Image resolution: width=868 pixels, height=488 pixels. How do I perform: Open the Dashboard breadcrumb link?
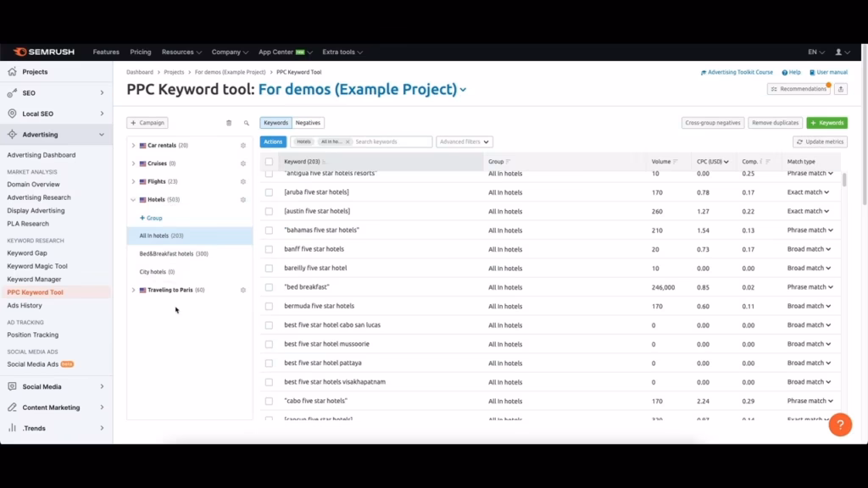[140, 72]
